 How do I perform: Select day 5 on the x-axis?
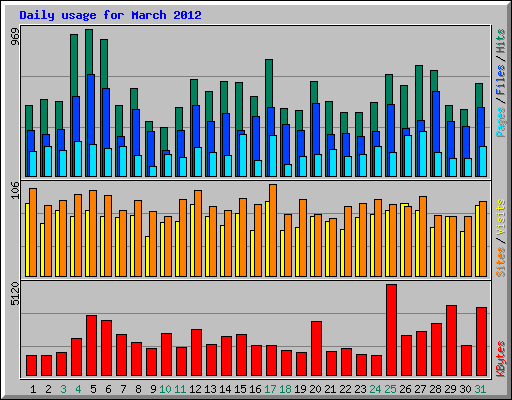pyautogui.click(x=93, y=389)
